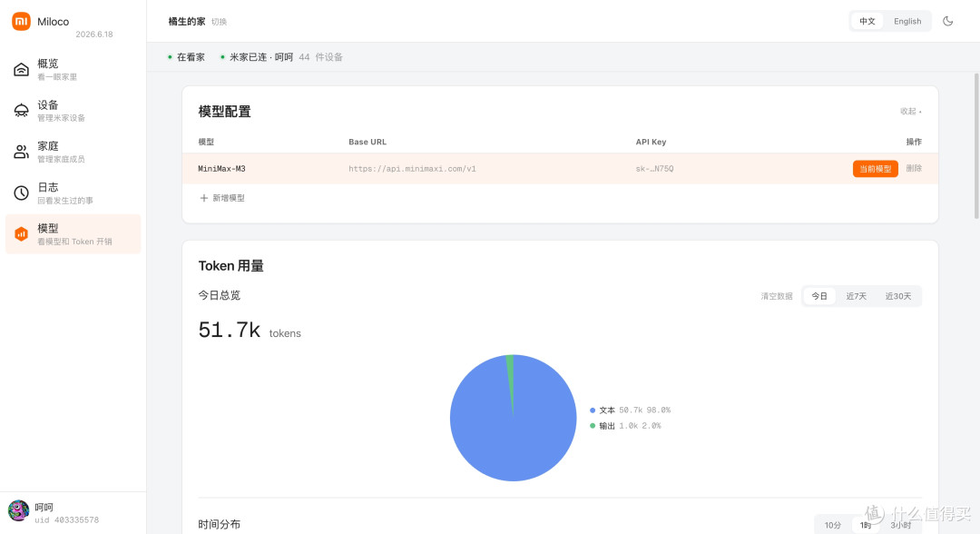Open the 日志 log clock icon
The height and width of the screenshot is (534, 980).
click(21, 193)
